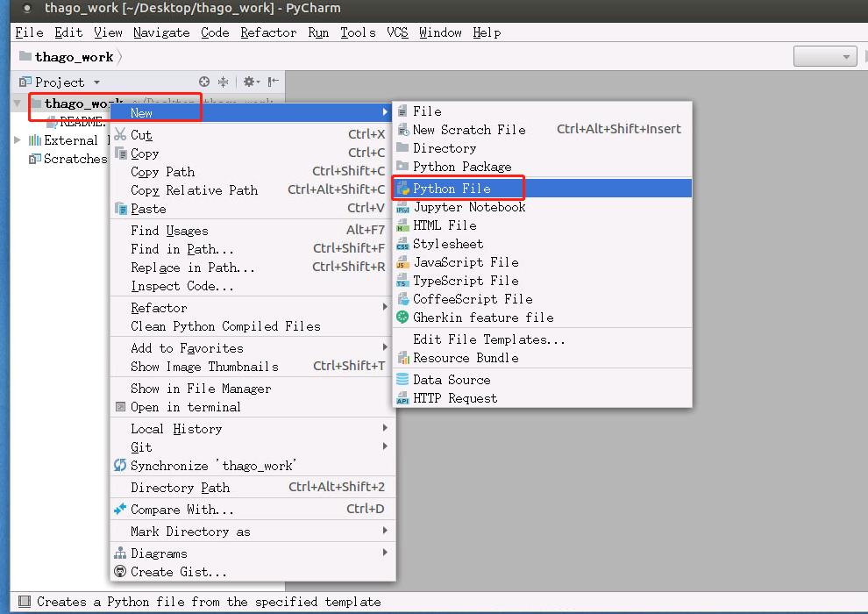Hide the Project tool window
Image resolution: width=868 pixels, height=614 pixels.
coord(274,82)
